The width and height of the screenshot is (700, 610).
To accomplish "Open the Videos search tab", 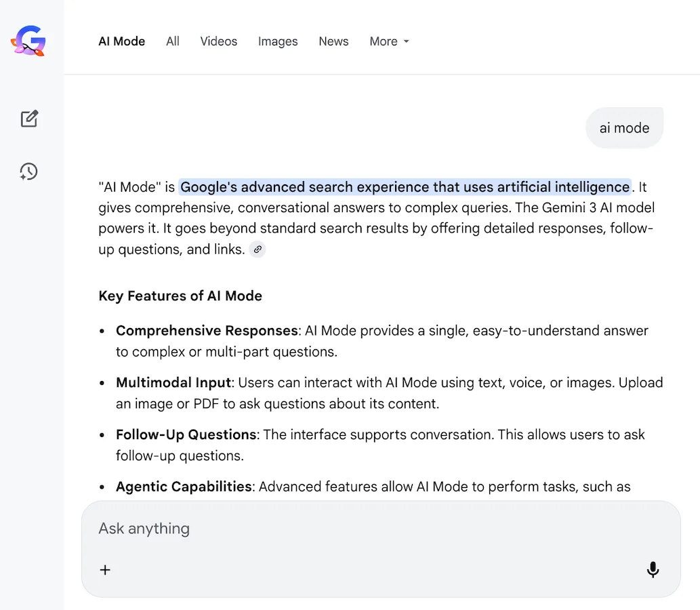I will click(218, 41).
